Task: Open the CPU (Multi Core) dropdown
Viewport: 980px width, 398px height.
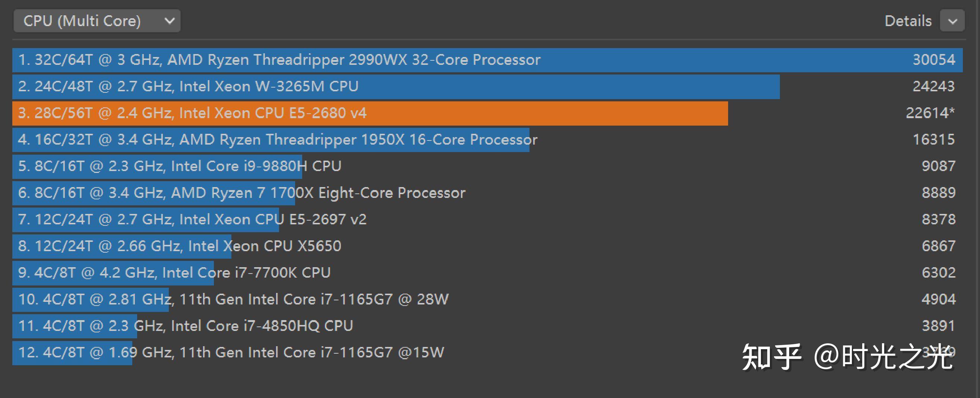Action: (97, 21)
